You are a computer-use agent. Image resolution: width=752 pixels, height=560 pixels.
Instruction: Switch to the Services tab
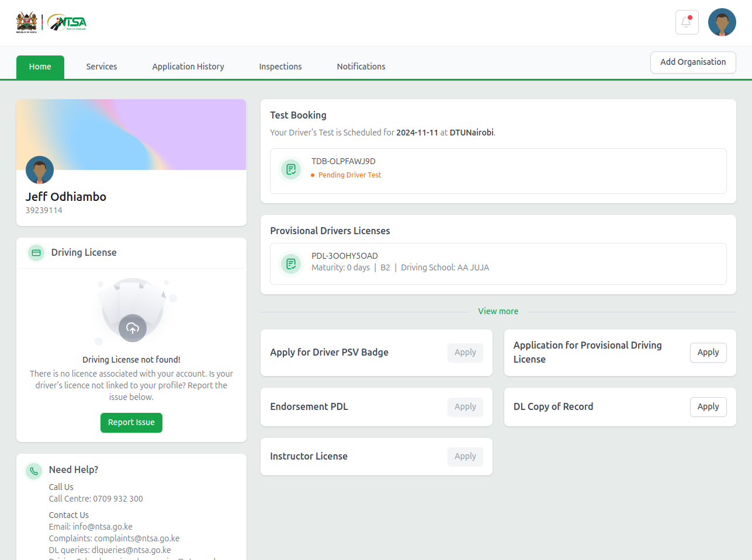pyautogui.click(x=102, y=67)
